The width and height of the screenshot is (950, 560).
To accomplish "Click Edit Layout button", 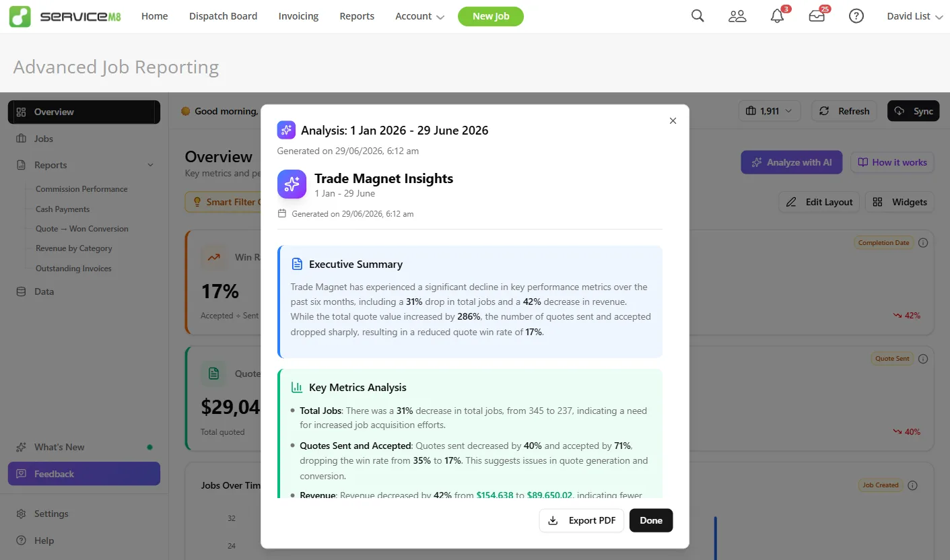I will coord(819,202).
